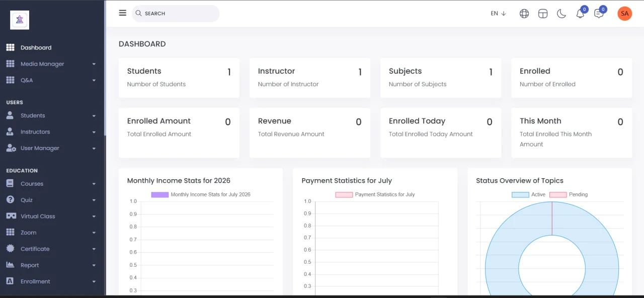Expand Report submenu arrow
The width and height of the screenshot is (644, 298).
pyautogui.click(x=94, y=265)
